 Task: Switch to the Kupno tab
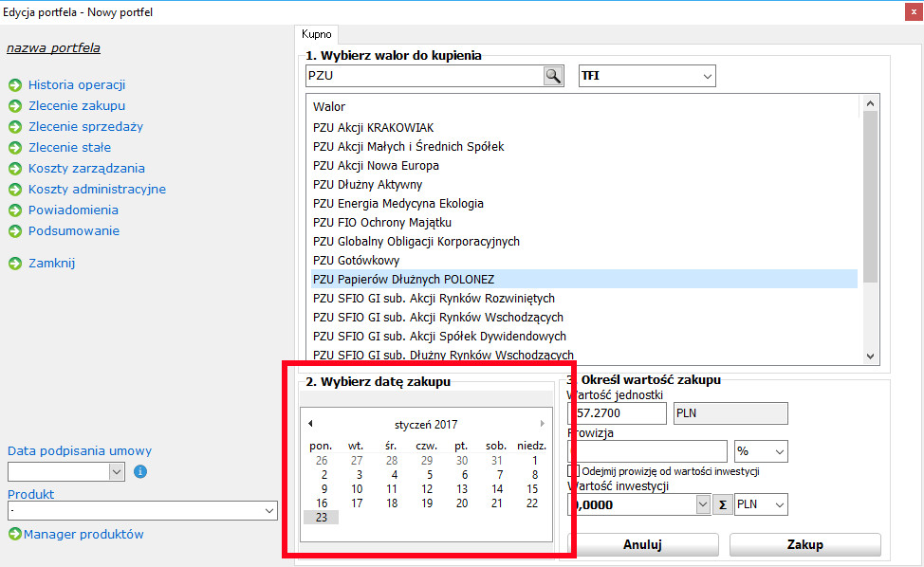point(316,34)
